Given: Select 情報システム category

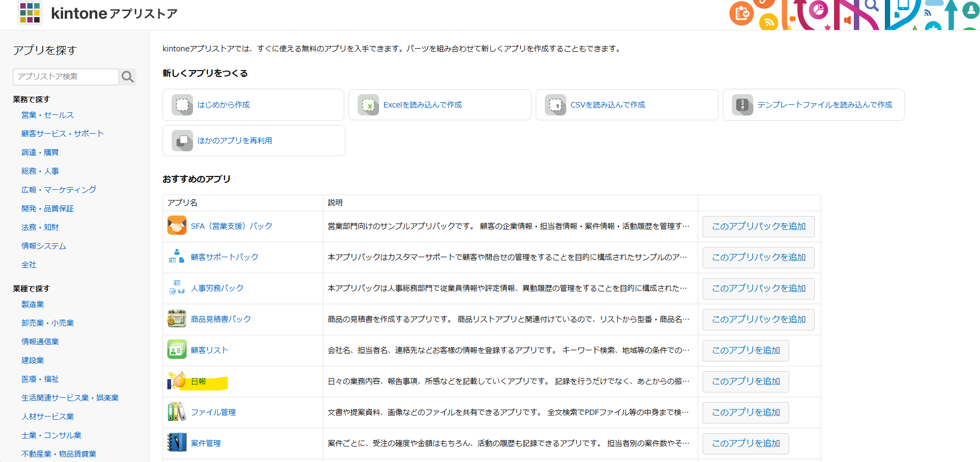Looking at the screenshot, I should (44, 246).
